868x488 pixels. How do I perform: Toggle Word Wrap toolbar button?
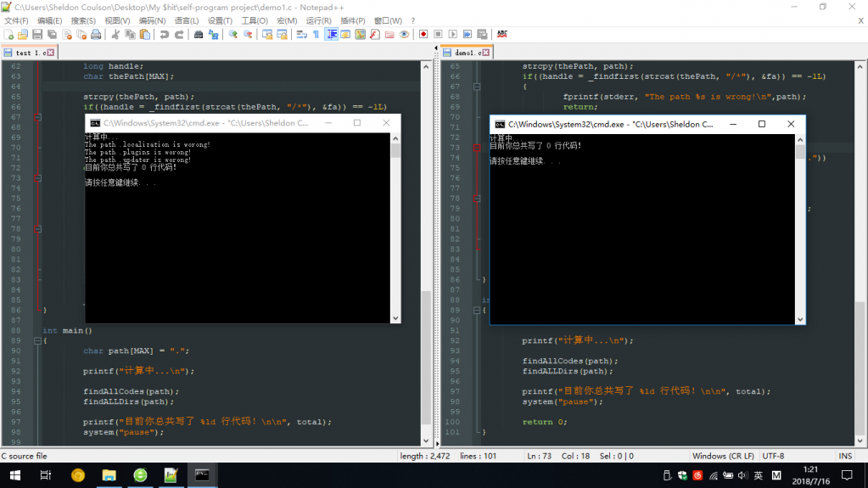(301, 34)
